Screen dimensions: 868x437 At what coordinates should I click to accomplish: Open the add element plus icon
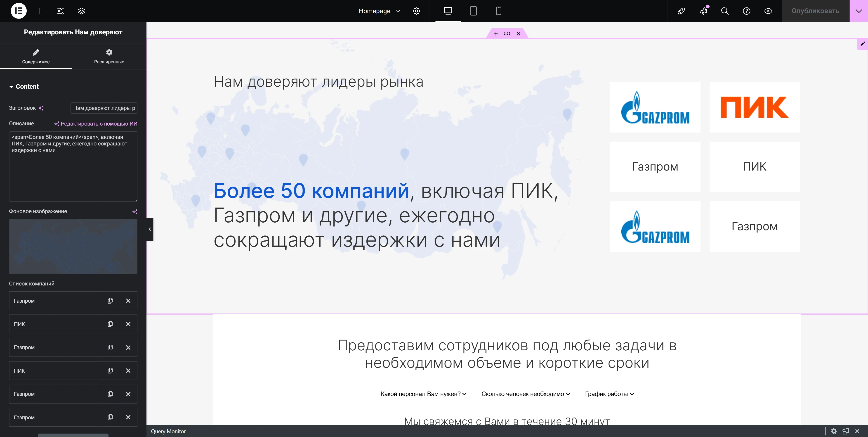[40, 11]
